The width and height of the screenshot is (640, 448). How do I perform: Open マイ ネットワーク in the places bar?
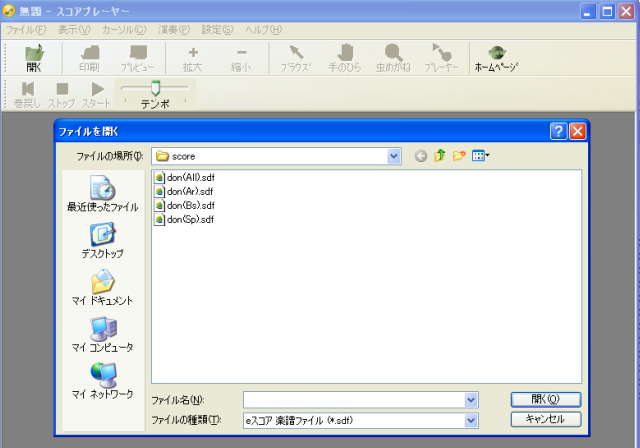pos(102,381)
